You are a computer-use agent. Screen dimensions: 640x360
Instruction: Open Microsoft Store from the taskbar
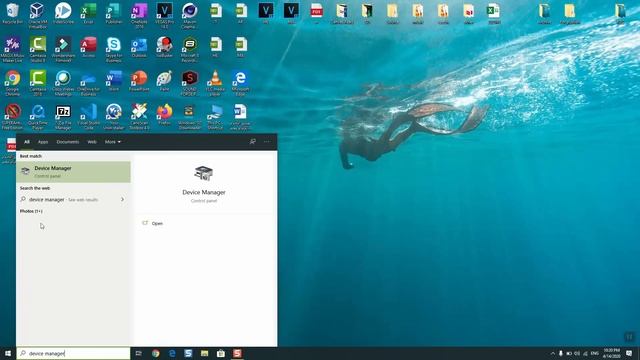coord(221,353)
